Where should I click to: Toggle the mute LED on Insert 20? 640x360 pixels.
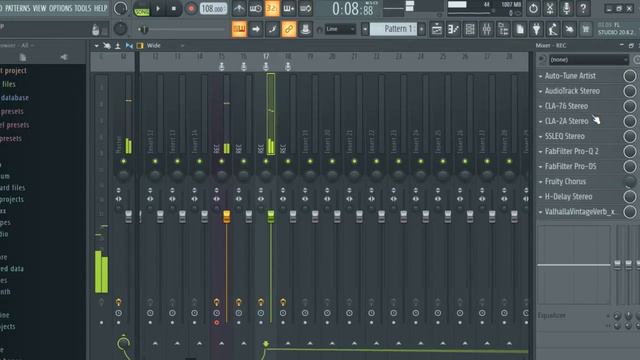pyautogui.click(x=332, y=162)
